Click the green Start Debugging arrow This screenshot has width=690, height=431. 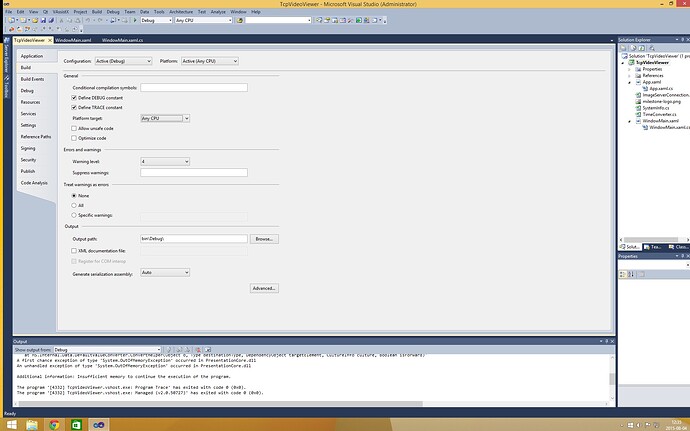(x=135, y=20)
